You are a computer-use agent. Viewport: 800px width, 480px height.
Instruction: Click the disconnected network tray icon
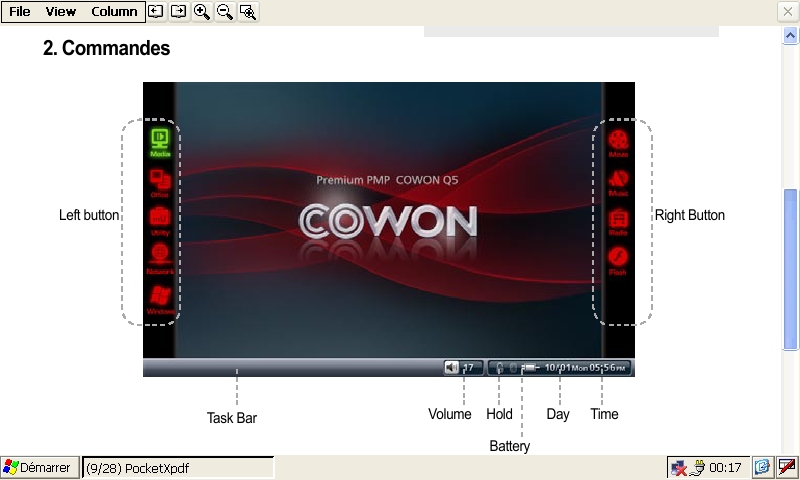point(680,468)
